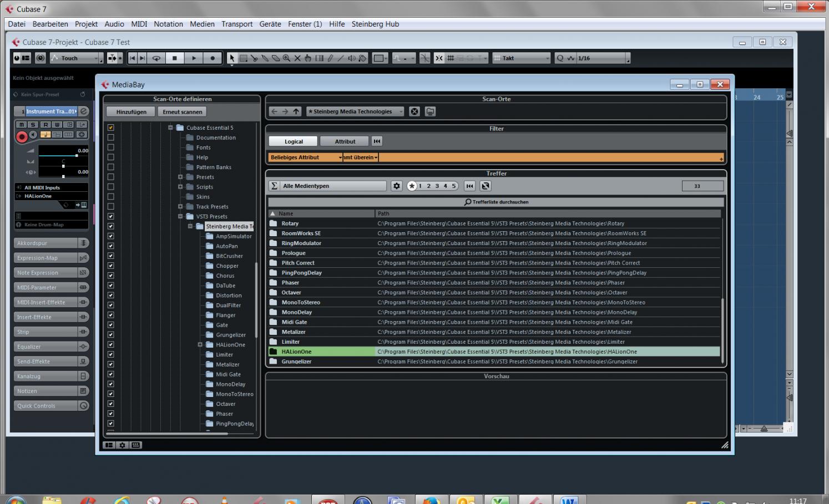The width and height of the screenshot is (829, 504).
Task: Click the track pan slider
Action: [x=63, y=166]
